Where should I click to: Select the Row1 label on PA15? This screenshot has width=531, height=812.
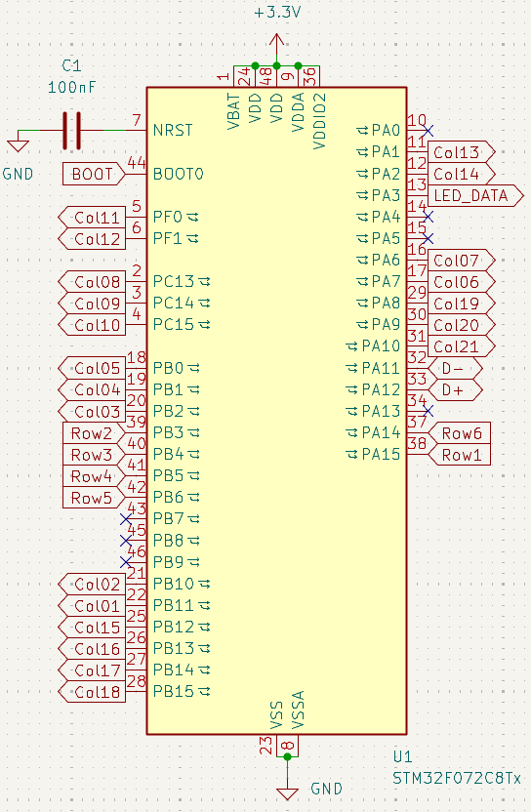click(x=459, y=454)
